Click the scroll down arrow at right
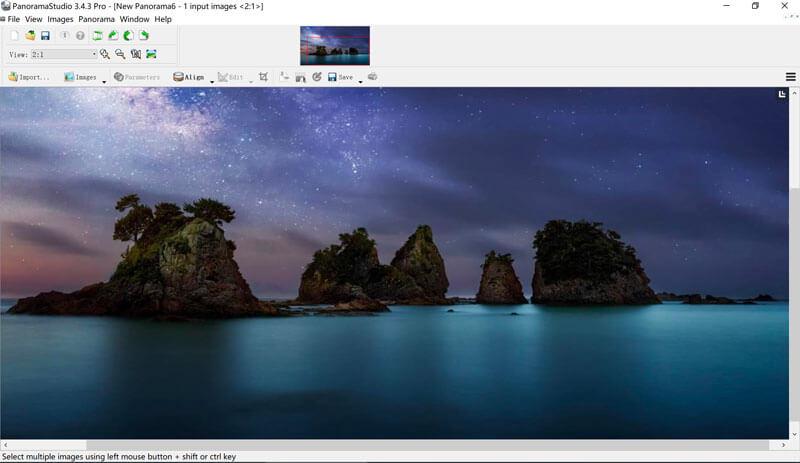This screenshot has width=800, height=463. coord(794,434)
